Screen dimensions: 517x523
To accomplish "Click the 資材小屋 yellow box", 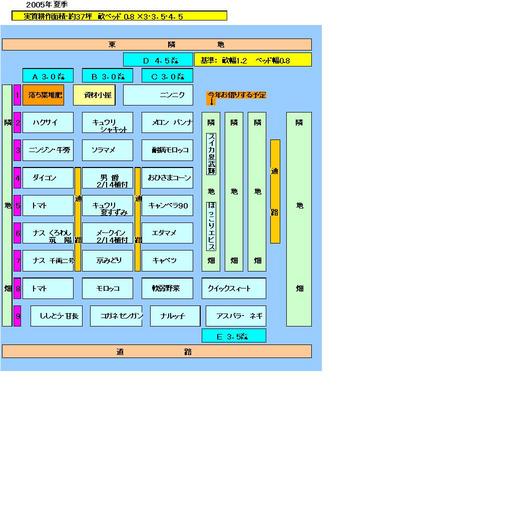I will pos(94,95).
